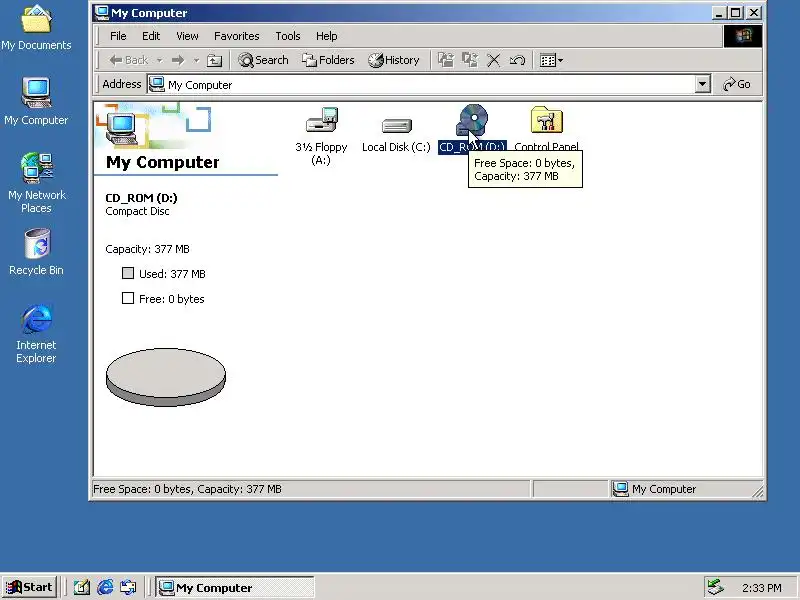Click the Show Desktop quick launch icon
800x600 pixels.
[x=82, y=588]
